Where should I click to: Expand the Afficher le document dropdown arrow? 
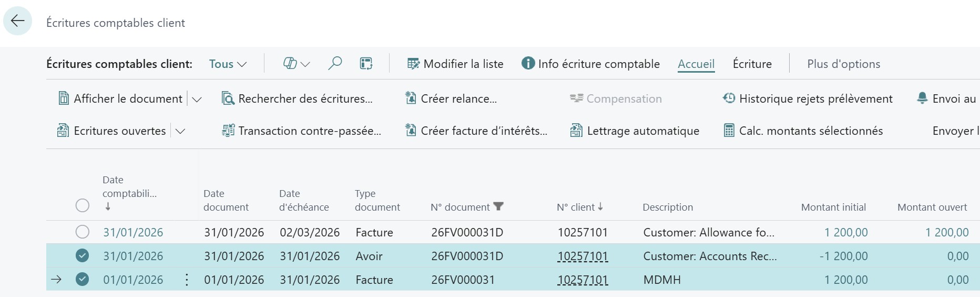click(x=197, y=100)
